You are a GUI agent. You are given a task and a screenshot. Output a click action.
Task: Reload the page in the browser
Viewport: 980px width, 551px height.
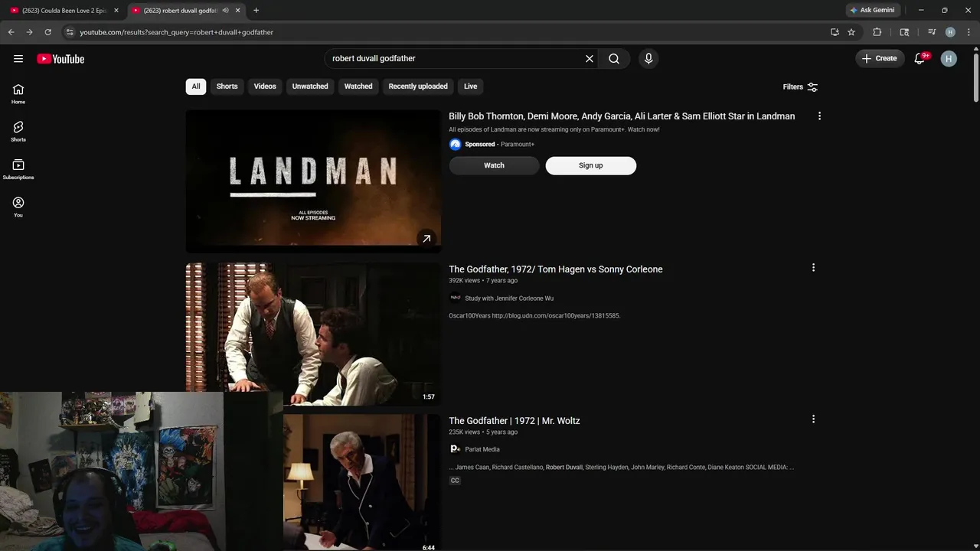click(47, 32)
